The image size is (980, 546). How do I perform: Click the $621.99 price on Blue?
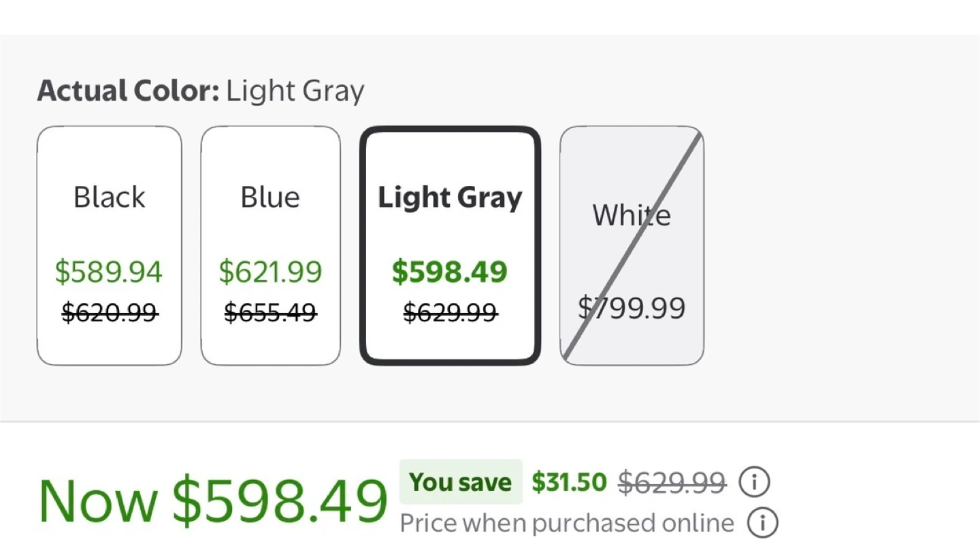[x=270, y=272]
